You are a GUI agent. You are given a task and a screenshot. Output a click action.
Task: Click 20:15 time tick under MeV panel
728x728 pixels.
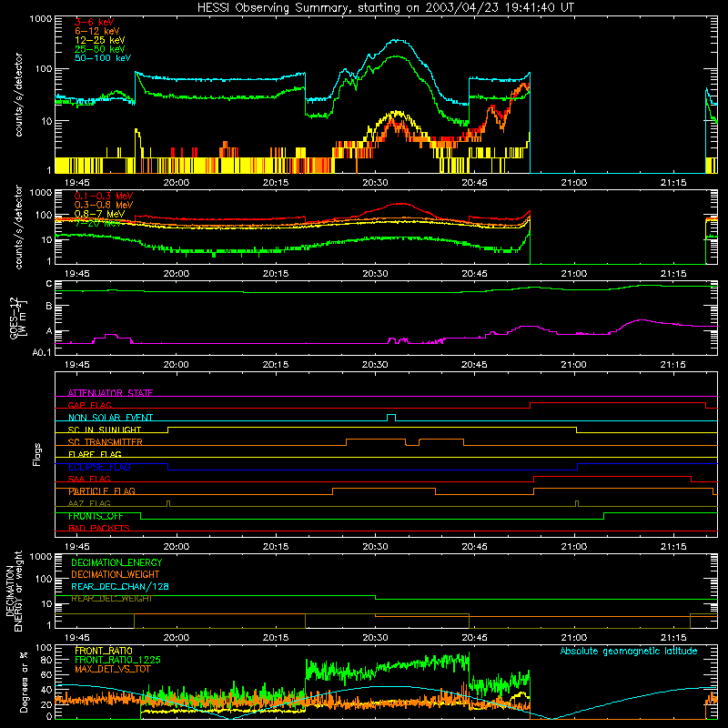point(276,274)
